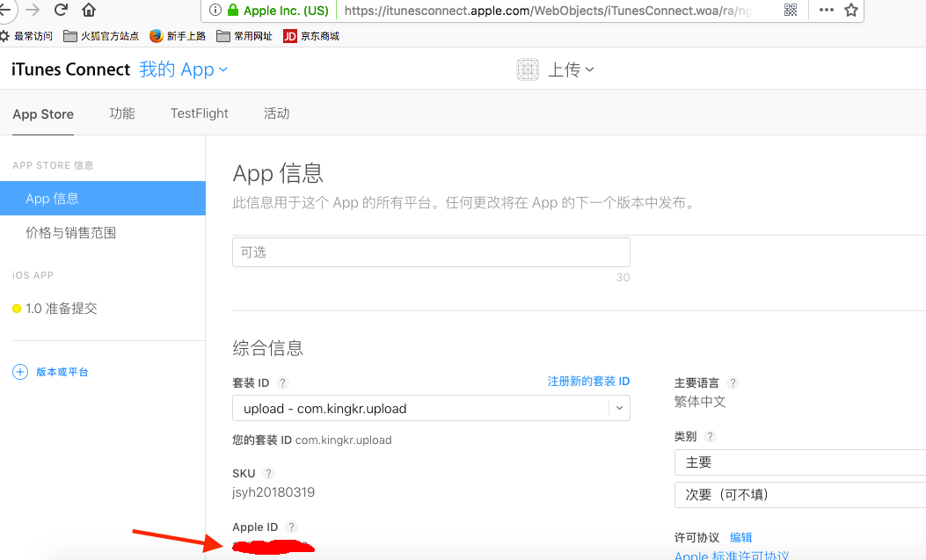Image resolution: width=926 pixels, height=560 pixels.
Task: Reload the page with refresh icon
Action: pyautogui.click(x=61, y=10)
